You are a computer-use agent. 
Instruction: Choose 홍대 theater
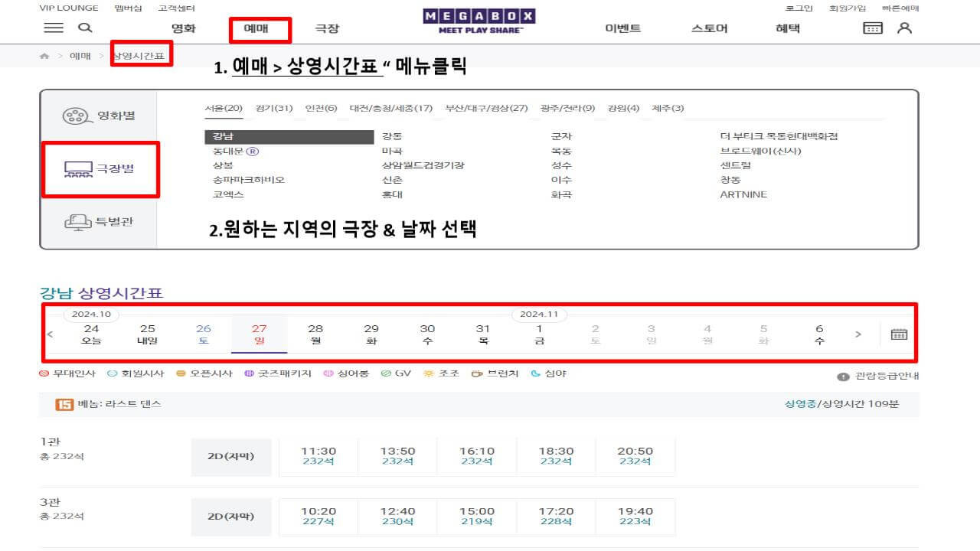coord(392,195)
